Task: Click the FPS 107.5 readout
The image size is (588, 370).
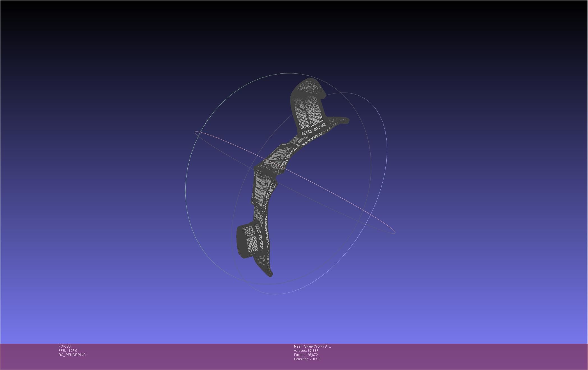Action: (x=68, y=351)
